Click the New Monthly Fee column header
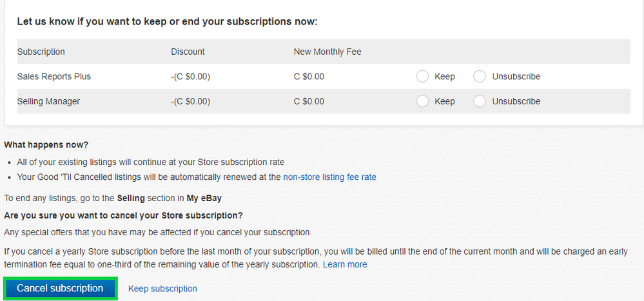Viewport: 644px width, 301px height. 327,52
